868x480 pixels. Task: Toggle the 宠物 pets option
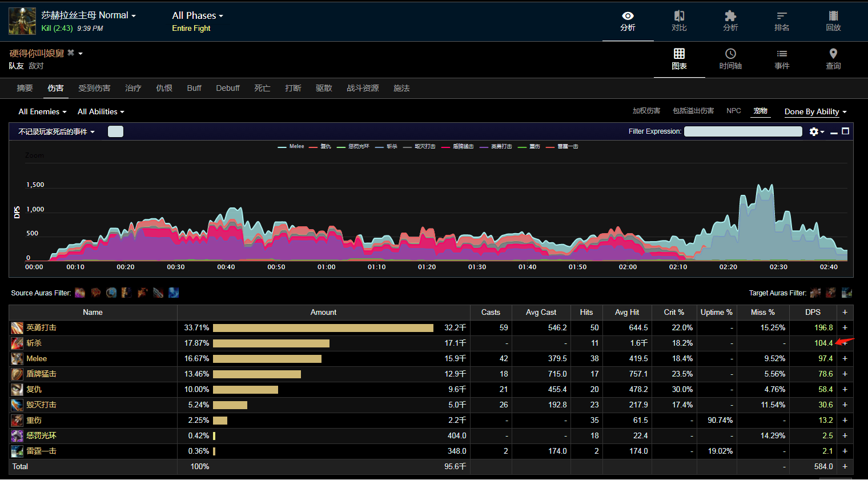(x=761, y=111)
